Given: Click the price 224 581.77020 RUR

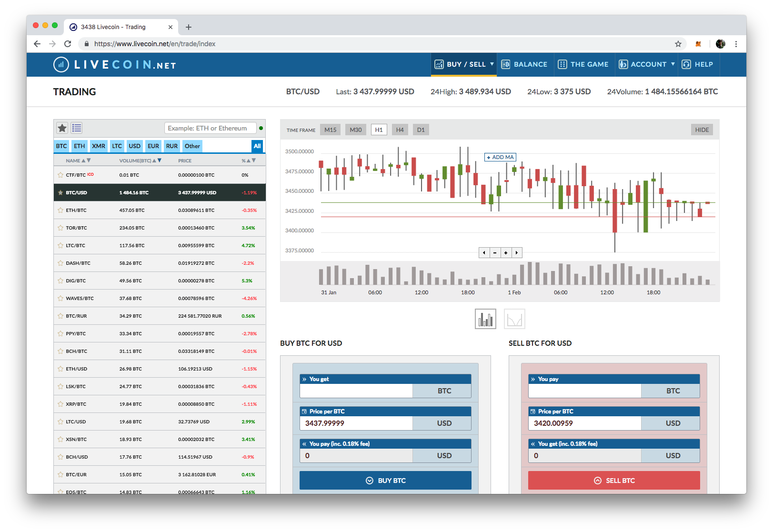Looking at the screenshot, I should pos(200,316).
